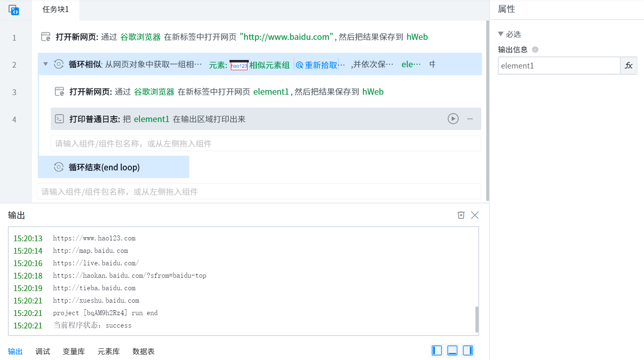Collapse the 必选 properties section
This screenshot has width=644, height=360.
click(501, 34)
